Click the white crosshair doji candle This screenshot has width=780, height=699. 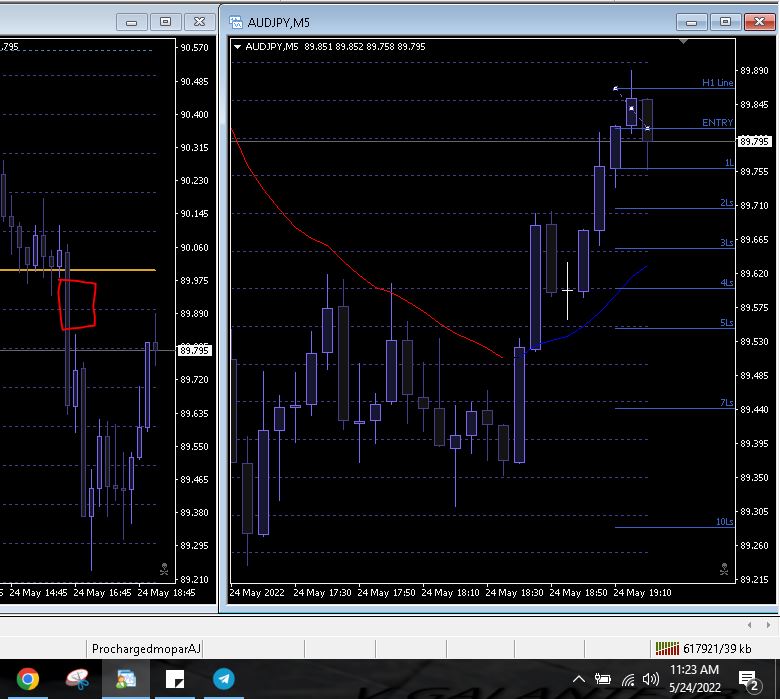click(x=567, y=291)
